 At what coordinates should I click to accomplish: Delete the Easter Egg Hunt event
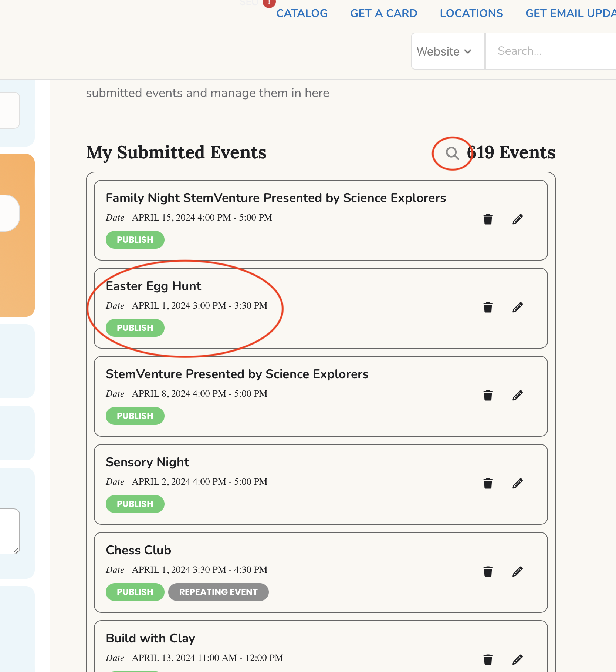(x=488, y=307)
